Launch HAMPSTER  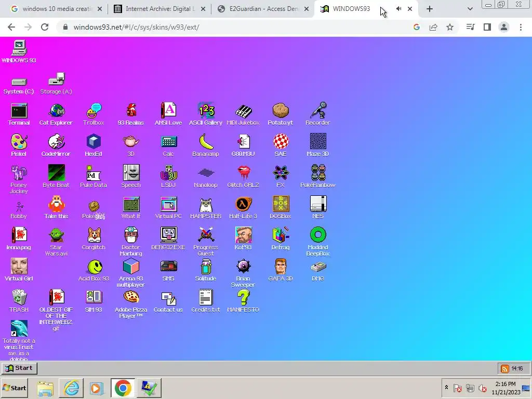tap(206, 208)
